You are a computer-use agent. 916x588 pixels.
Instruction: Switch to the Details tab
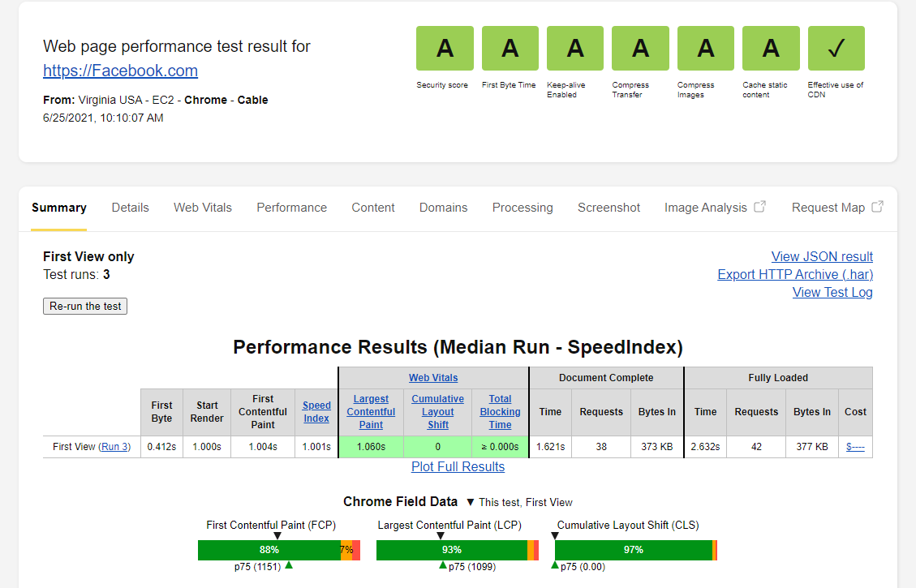(131, 208)
